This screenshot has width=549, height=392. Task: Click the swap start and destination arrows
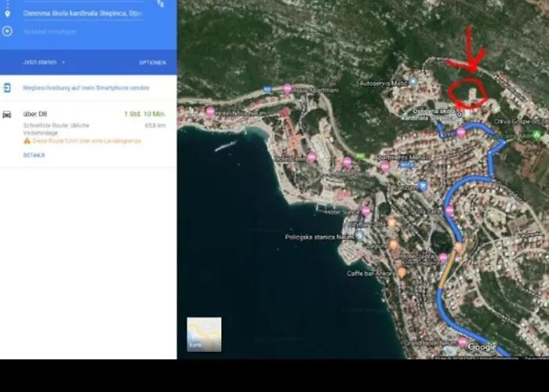(x=161, y=5)
